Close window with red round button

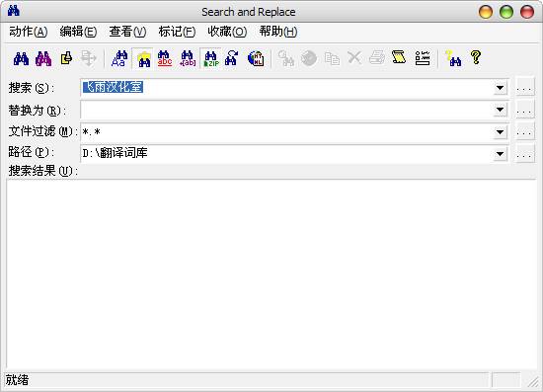click(x=527, y=12)
